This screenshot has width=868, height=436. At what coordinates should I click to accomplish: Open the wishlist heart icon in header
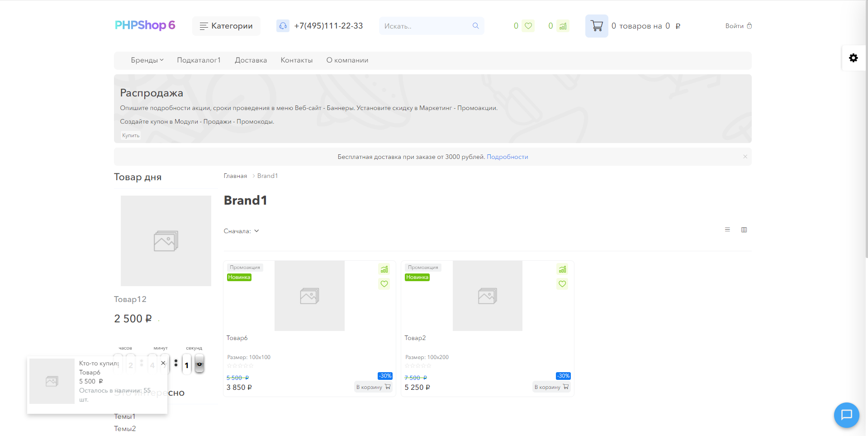528,26
